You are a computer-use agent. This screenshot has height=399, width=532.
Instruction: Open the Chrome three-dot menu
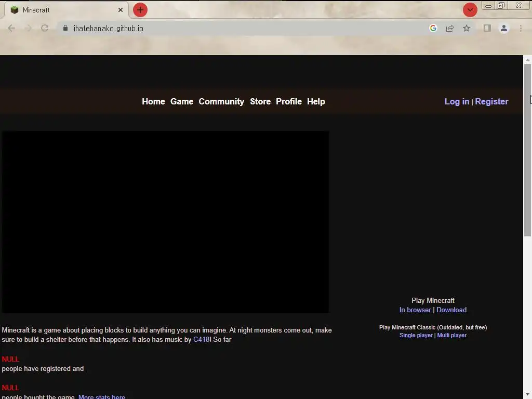pos(521,28)
